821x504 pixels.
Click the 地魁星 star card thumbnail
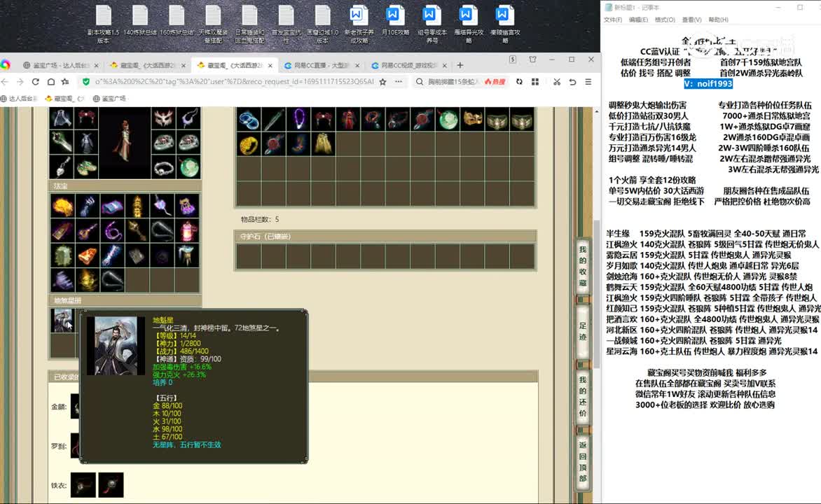[x=63, y=321]
